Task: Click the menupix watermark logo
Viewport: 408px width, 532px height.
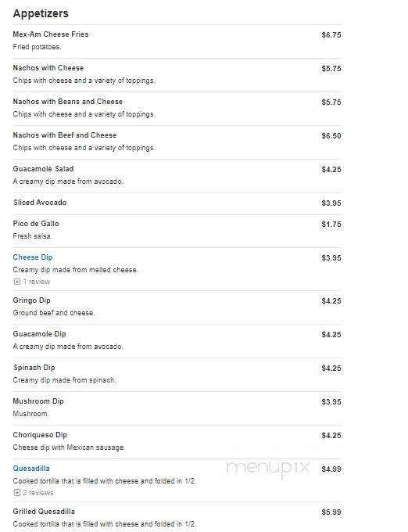Action: coord(268,469)
